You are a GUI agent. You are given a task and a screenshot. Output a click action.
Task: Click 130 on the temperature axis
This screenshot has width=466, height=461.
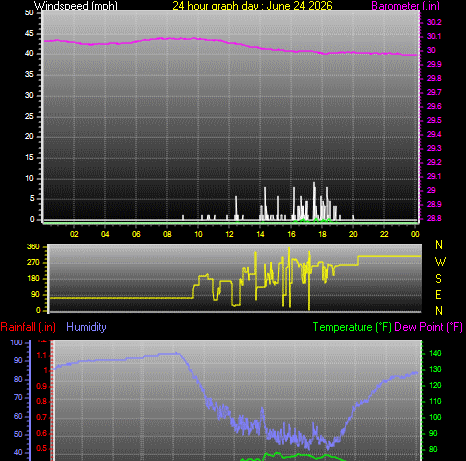[x=435, y=369]
